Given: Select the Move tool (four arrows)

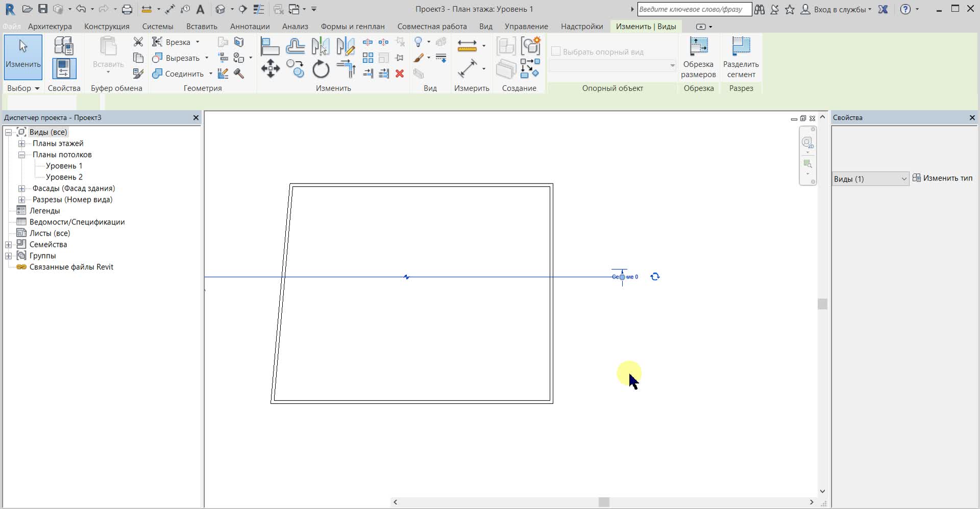Looking at the screenshot, I should coord(270,69).
